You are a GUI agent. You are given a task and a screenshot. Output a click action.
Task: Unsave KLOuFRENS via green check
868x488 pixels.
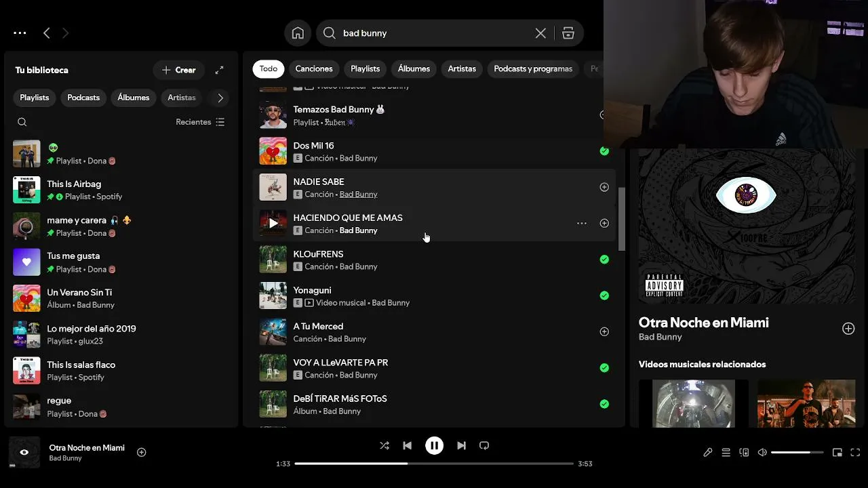pos(604,260)
